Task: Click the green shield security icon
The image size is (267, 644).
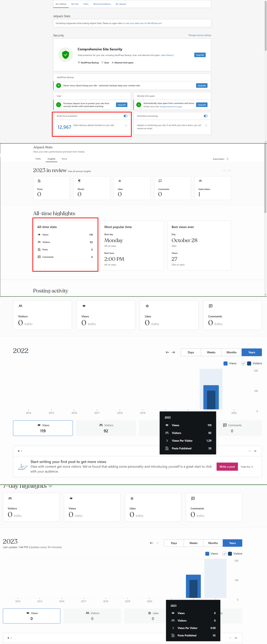Action: tap(65, 55)
